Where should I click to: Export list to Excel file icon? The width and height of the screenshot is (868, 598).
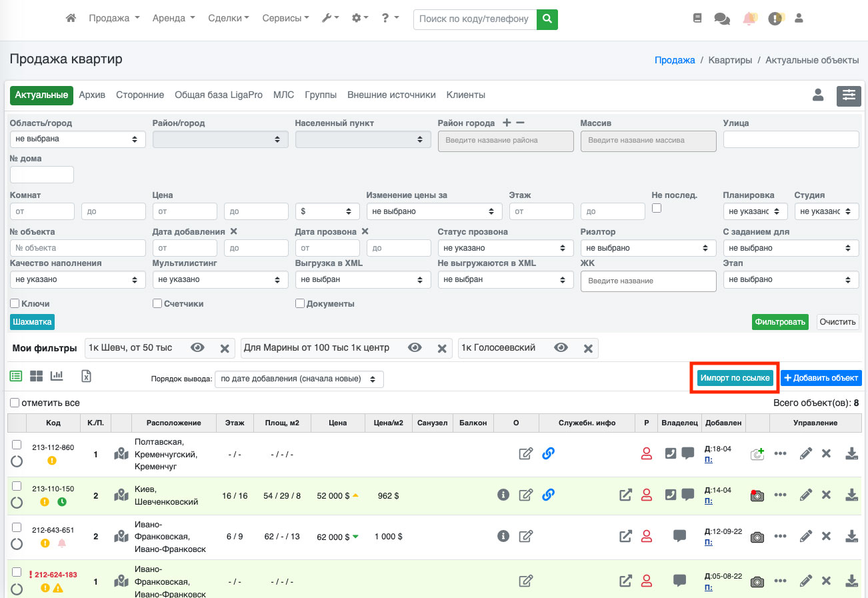[x=86, y=376]
